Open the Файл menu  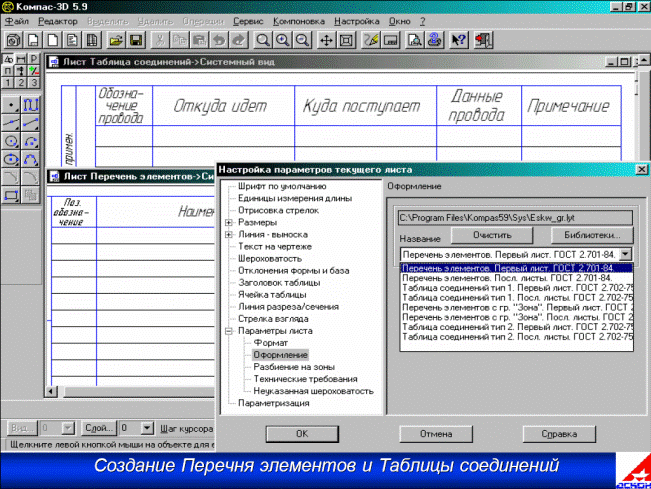point(17,21)
